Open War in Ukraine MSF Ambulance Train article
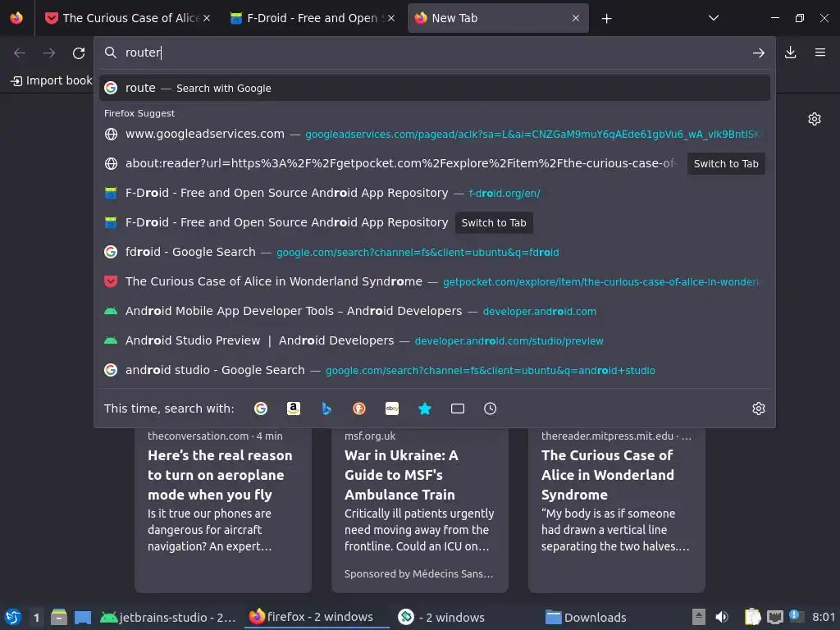The image size is (840, 630). (419, 509)
